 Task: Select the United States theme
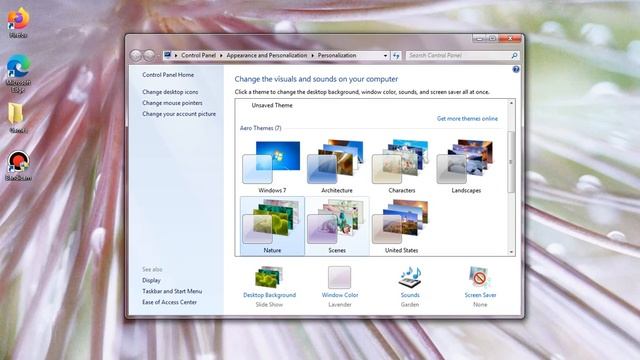(402, 226)
